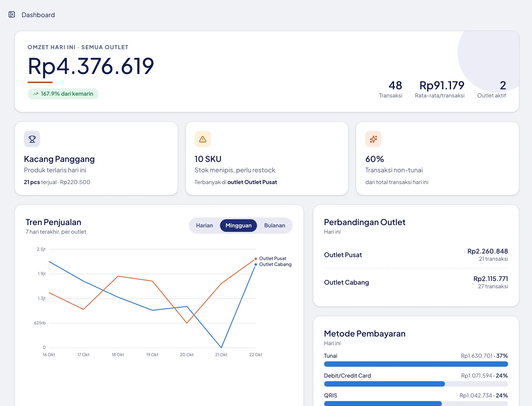532x406 pixels.
Task: Click the trending-up arrow in growth badge
Action: 36,94
